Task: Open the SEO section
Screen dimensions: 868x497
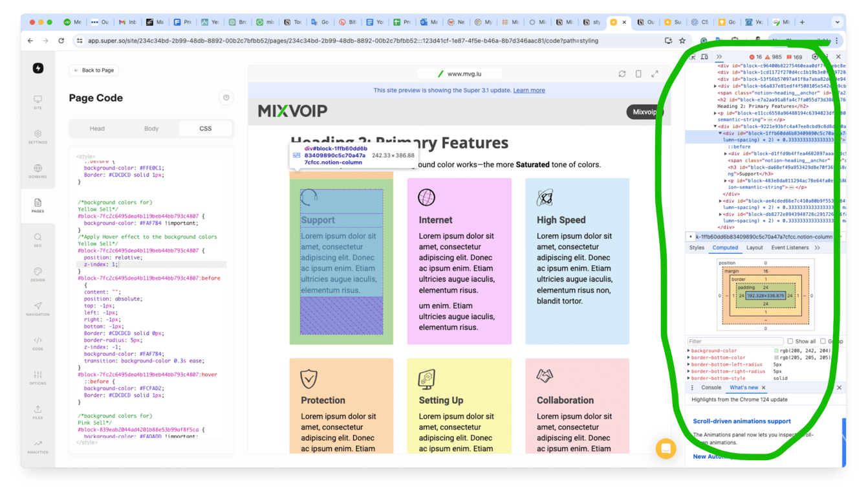Action: point(38,240)
